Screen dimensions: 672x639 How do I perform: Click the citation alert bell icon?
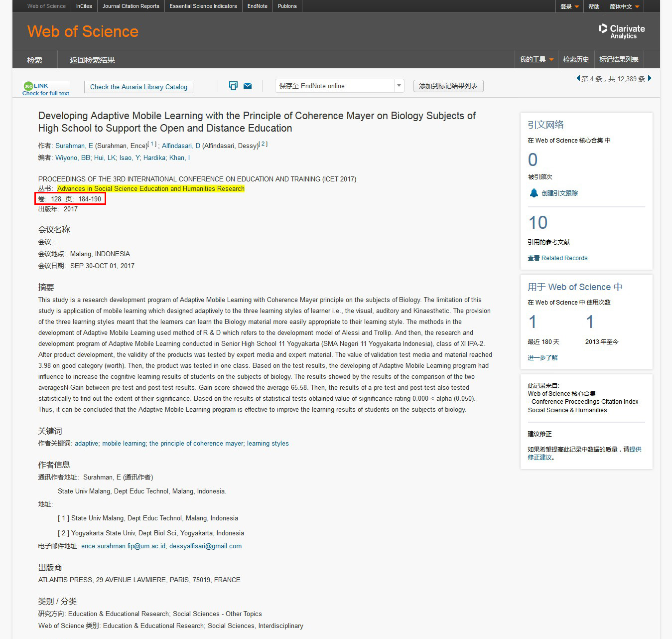pos(534,193)
